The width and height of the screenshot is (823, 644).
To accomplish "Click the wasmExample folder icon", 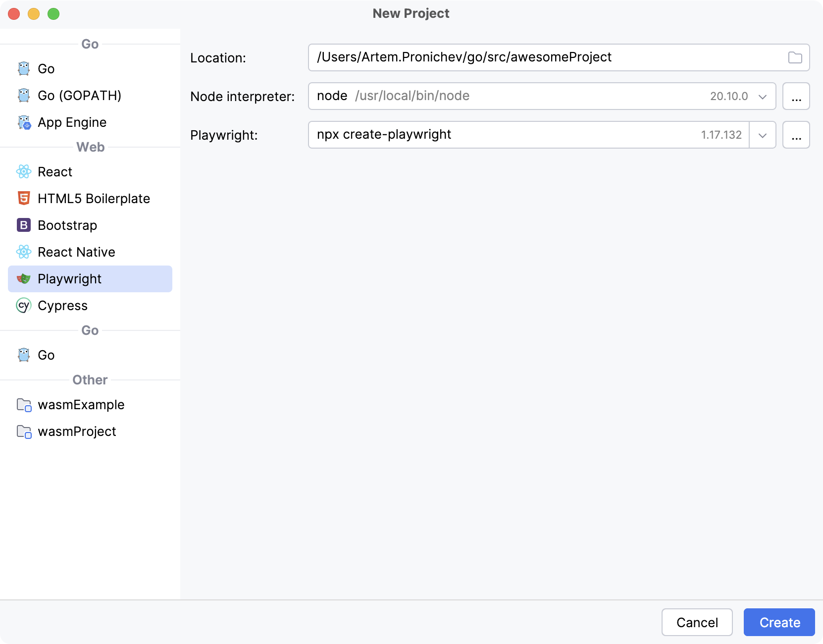I will 24,405.
